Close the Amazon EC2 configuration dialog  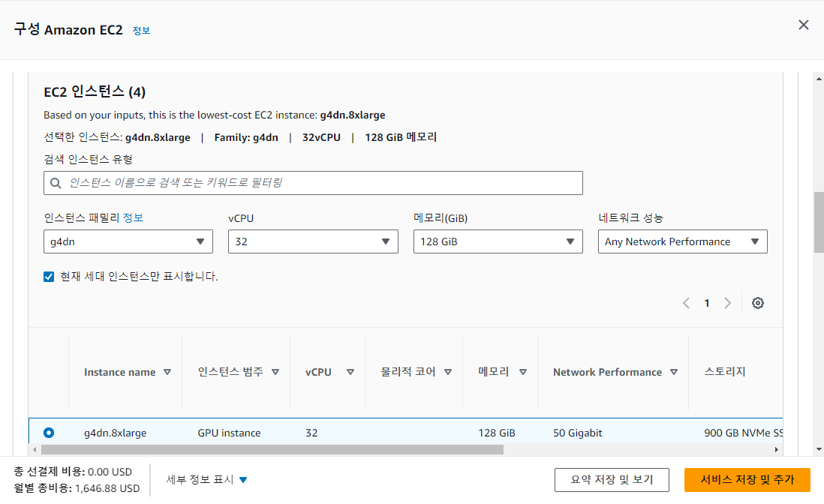point(804,25)
